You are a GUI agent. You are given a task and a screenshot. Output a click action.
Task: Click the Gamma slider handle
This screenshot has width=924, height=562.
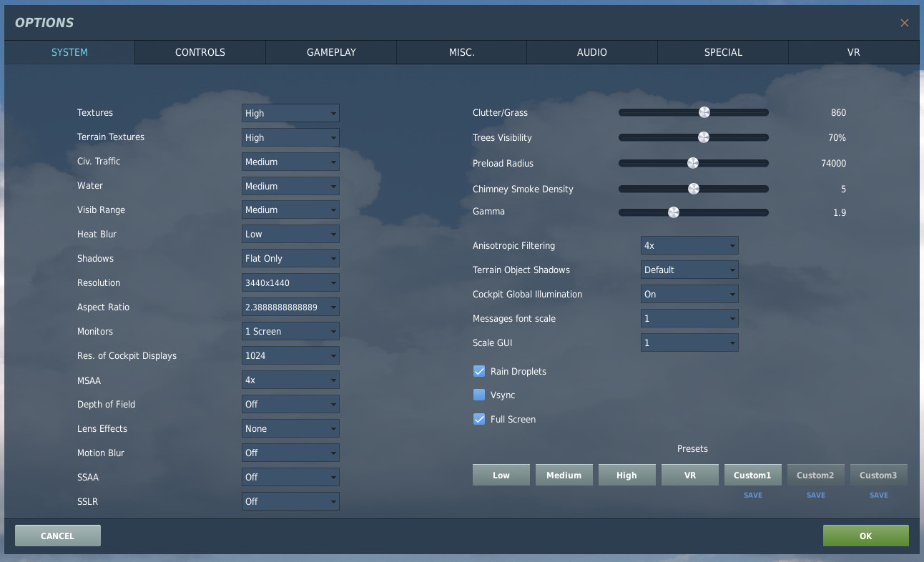point(673,212)
